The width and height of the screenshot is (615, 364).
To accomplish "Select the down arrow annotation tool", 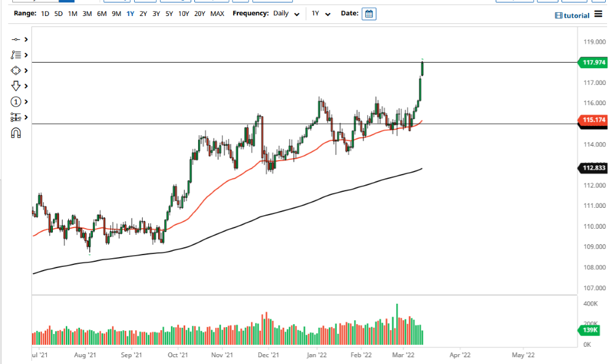I will tap(16, 86).
